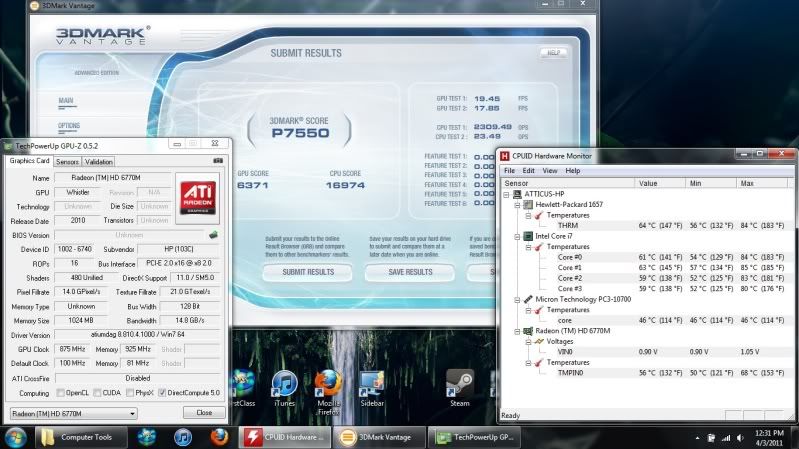Image resolution: width=799 pixels, height=449 pixels.
Task: Collapse the Intel Core i7 node
Action: pos(517,236)
